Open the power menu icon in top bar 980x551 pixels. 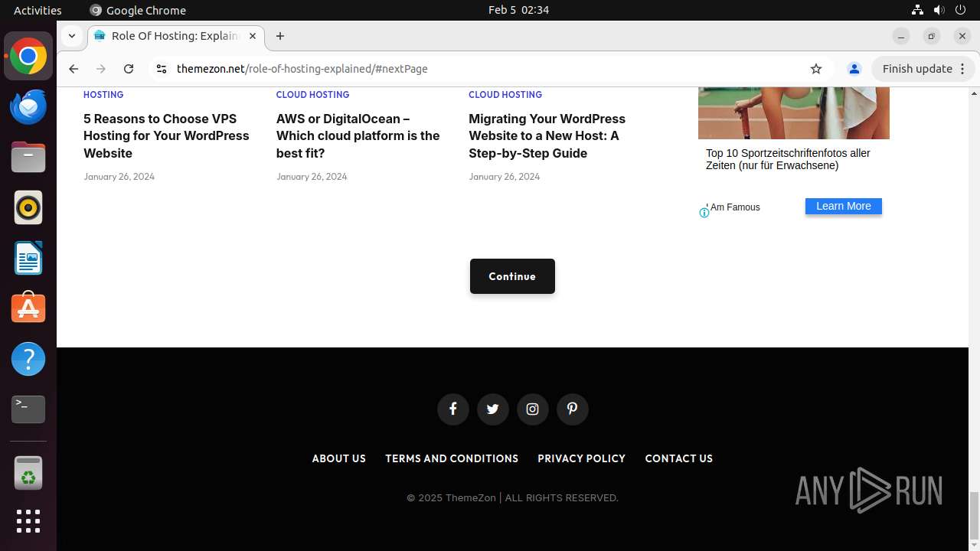click(x=961, y=10)
